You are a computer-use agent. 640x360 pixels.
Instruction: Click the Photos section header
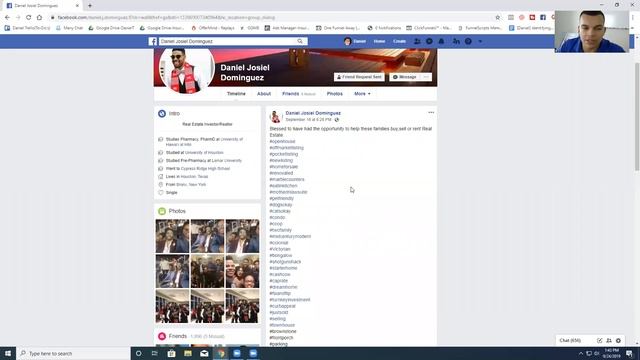coord(177,211)
